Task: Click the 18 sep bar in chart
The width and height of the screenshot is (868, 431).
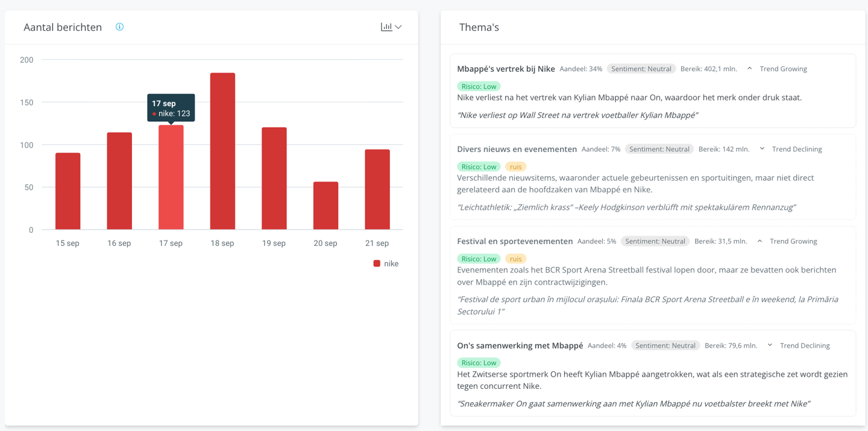Action: [222, 151]
